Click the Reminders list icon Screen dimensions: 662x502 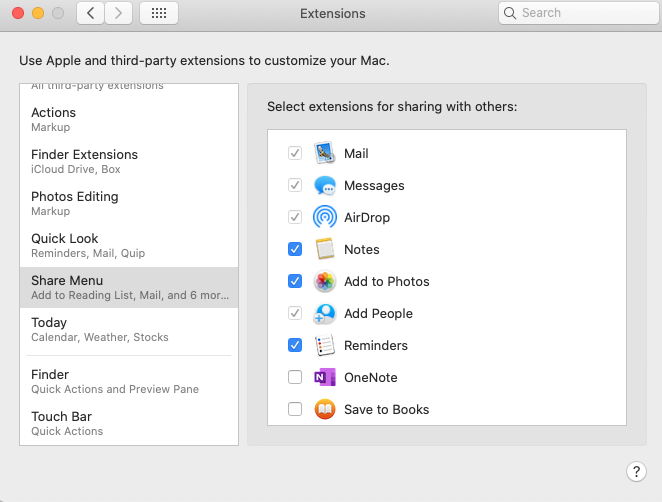(324, 345)
